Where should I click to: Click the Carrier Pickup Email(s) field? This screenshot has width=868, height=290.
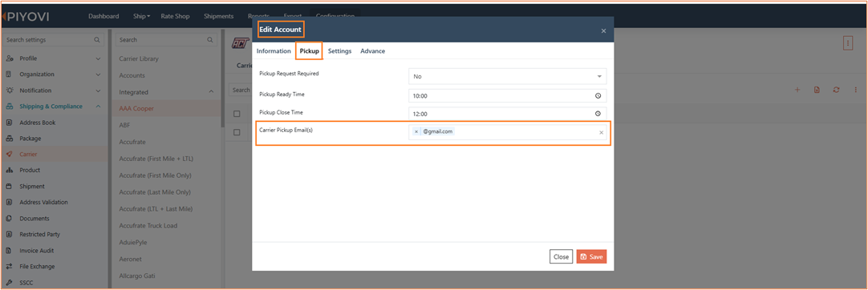tap(508, 132)
